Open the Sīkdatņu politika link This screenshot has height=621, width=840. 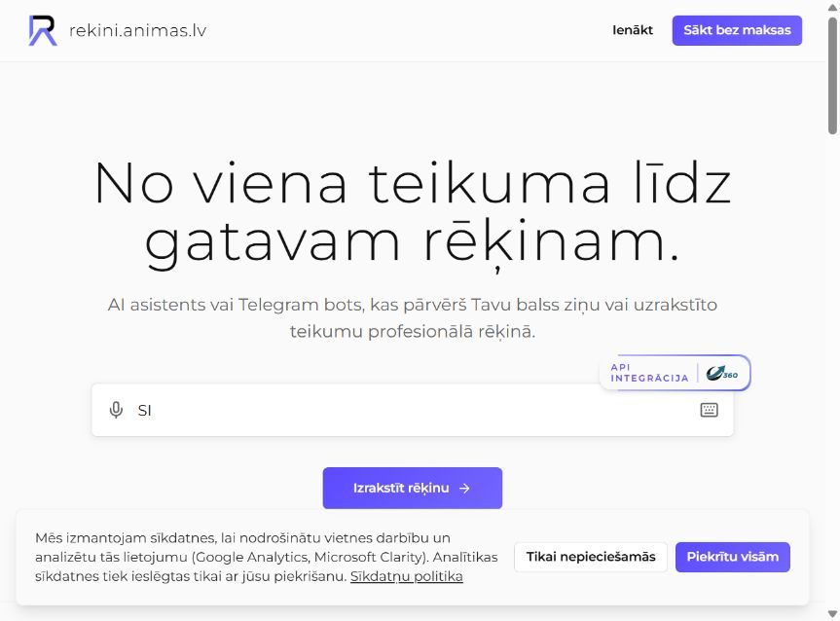pyautogui.click(x=406, y=576)
